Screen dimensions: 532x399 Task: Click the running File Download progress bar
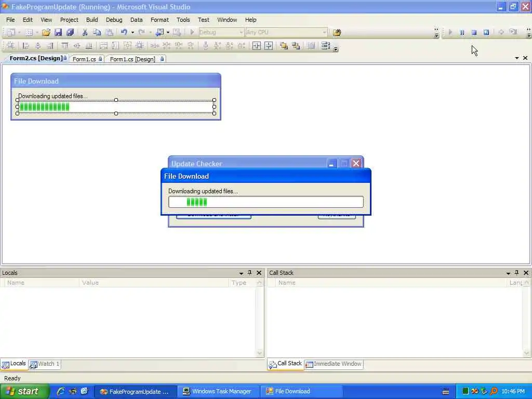tap(265, 202)
